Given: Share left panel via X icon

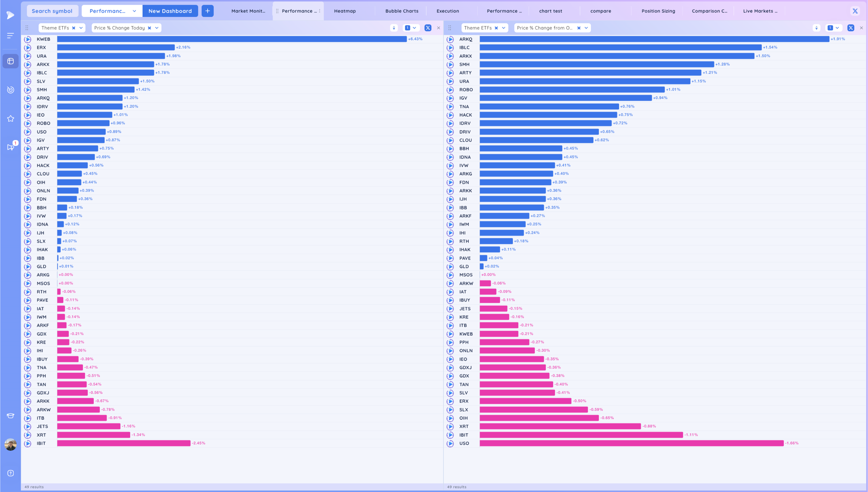Looking at the screenshot, I should [x=428, y=28].
